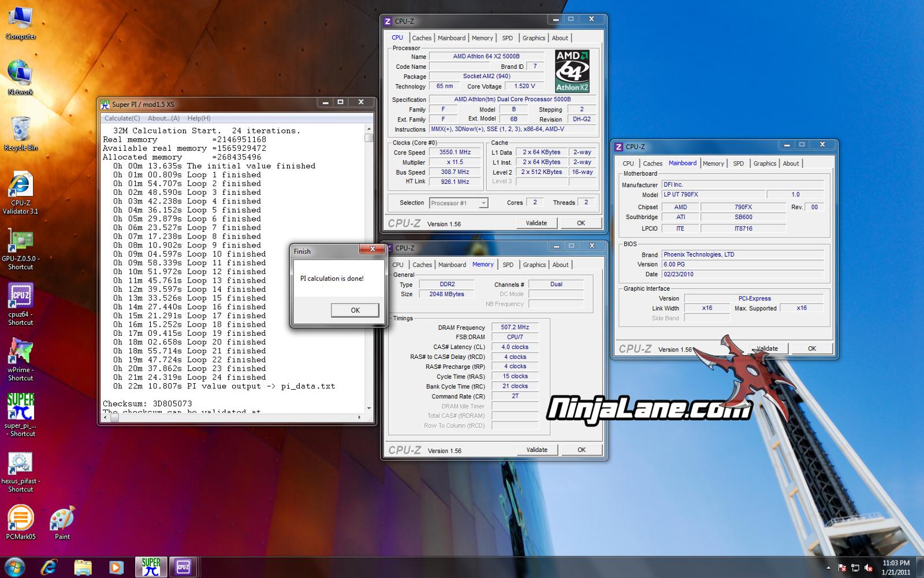Screen dimensions: 924x578
Task: Close the Finish dialog
Action: pos(372,249)
